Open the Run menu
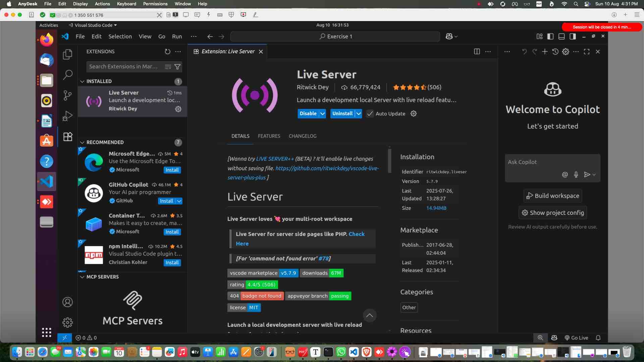Viewport: 644px width, 362px height. [177, 37]
